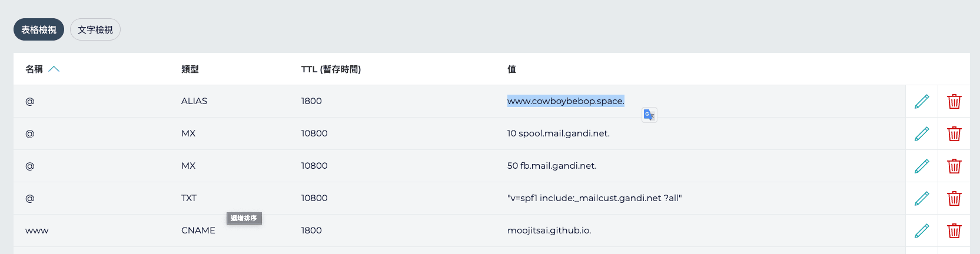980x254 pixels.
Task: Delete the MX 10 spool.mail.gandi.net record
Action: pos(954,133)
